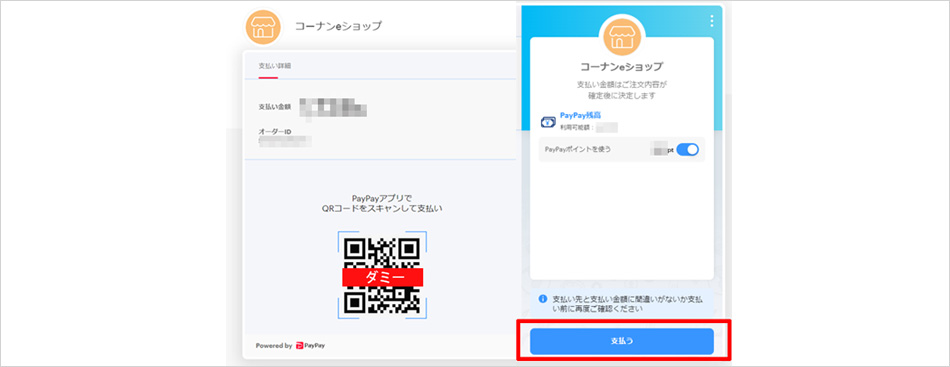
Task: Click the orange shop icon beside left header
Action: click(263, 28)
